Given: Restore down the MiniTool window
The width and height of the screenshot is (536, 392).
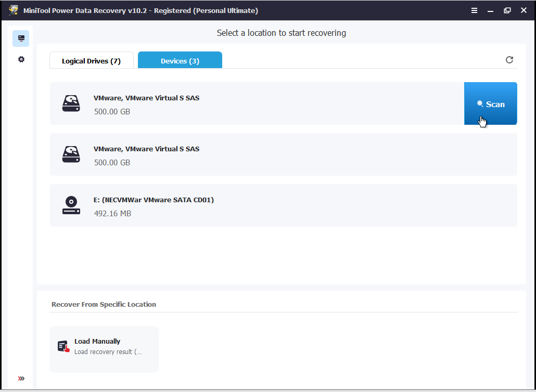Looking at the screenshot, I should click(x=507, y=10).
